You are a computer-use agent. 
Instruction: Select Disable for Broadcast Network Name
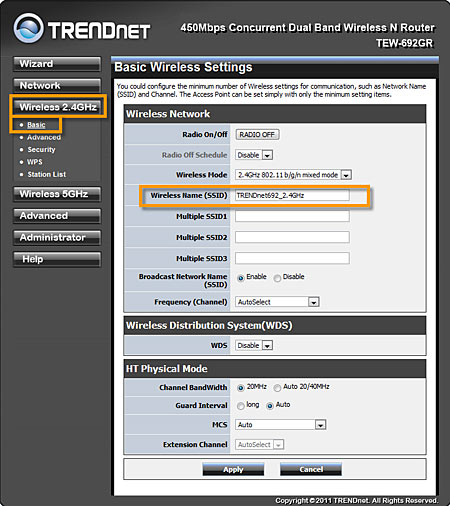pos(277,278)
